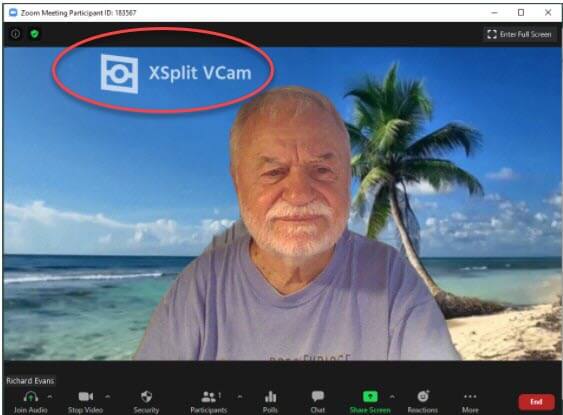
Task: Open the Security shield menu
Action: point(146,397)
